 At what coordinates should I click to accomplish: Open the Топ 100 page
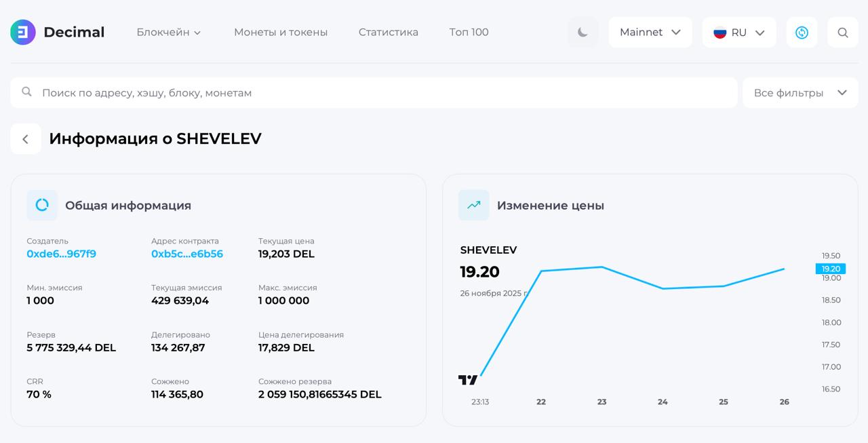pyautogui.click(x=469, y=32)
